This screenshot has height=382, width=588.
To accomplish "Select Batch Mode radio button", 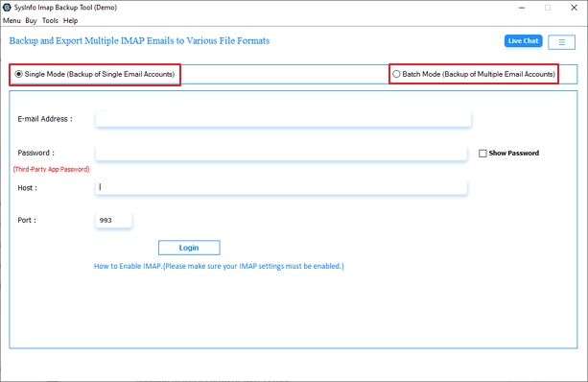I will tap(396, 74).
